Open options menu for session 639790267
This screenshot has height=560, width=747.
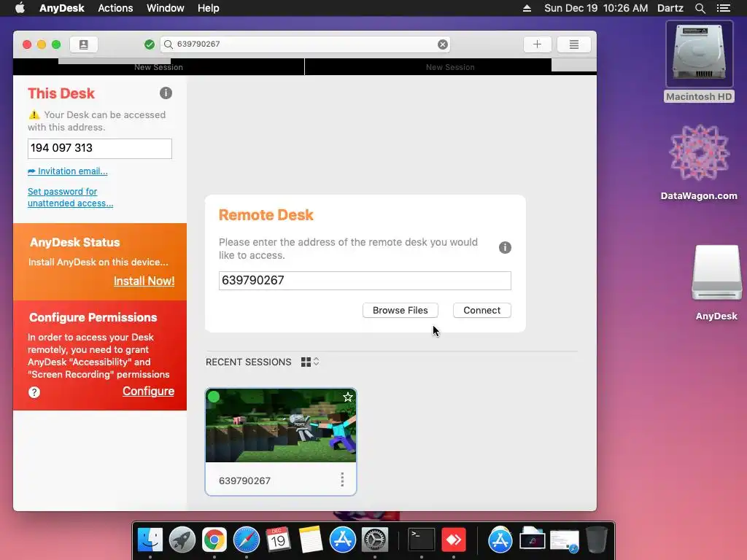[342, 480]
